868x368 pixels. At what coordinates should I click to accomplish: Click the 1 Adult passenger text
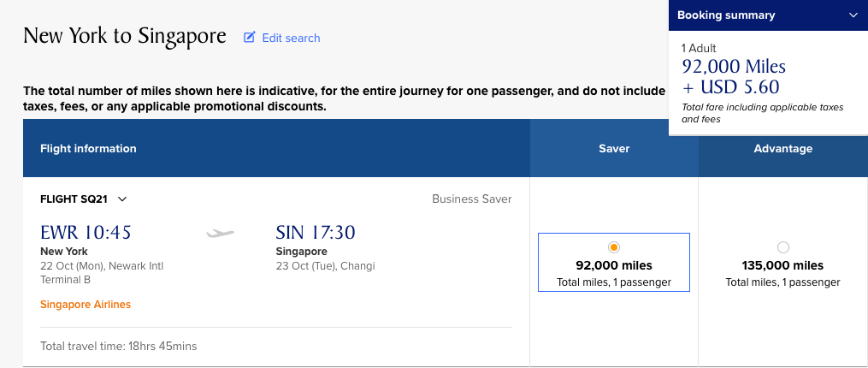click(699, 49)
